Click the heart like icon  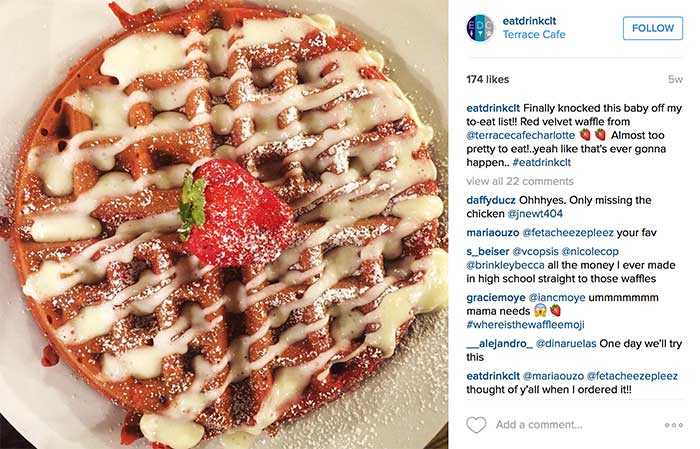476,424
